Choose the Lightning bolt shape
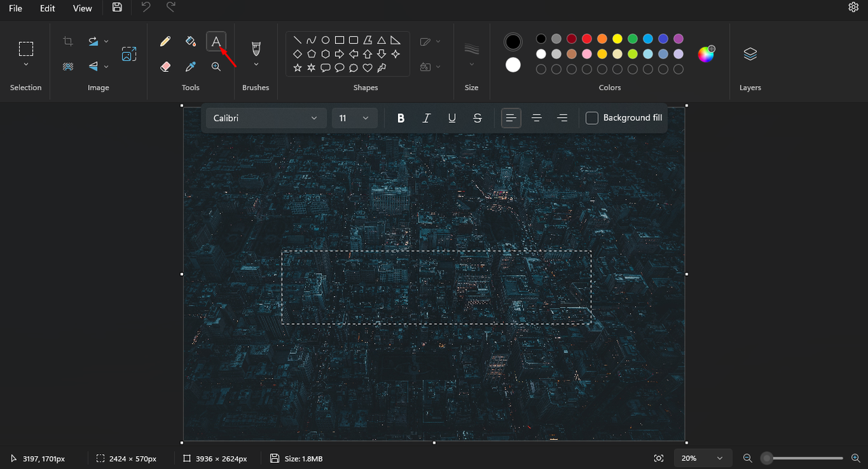The height and width of the screenshot is (469, 868). pyautogui.click(x=382, y=68)
